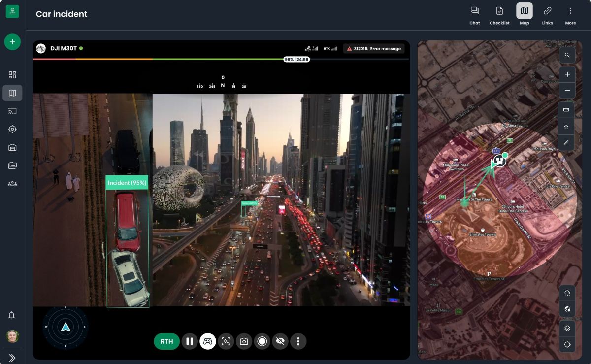Start video recording with record button
The image size is (591, 364).
tap(262, 341)
